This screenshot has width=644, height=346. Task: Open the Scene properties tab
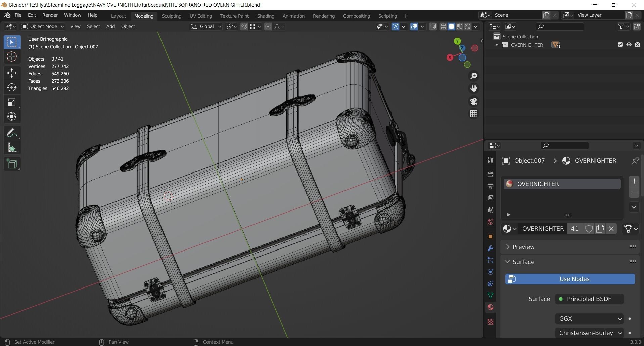(490, 210)
